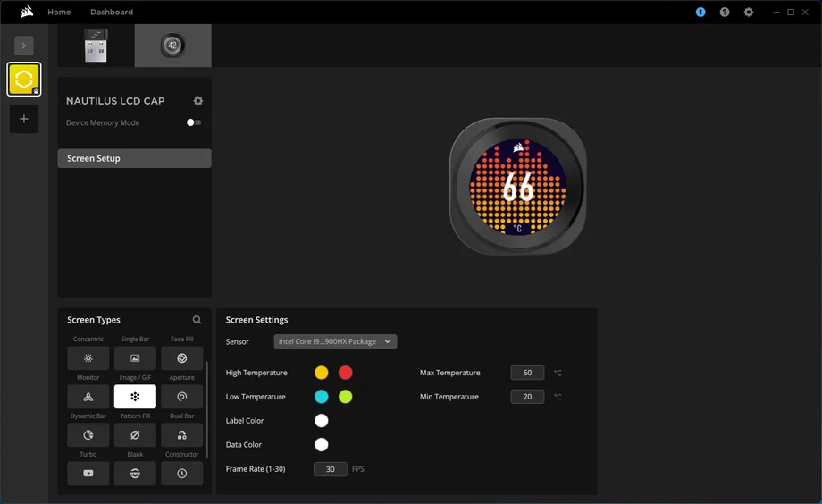Open Nautilus LCD Cap device settings gear

pyautogui.click(x=198, y=101)
